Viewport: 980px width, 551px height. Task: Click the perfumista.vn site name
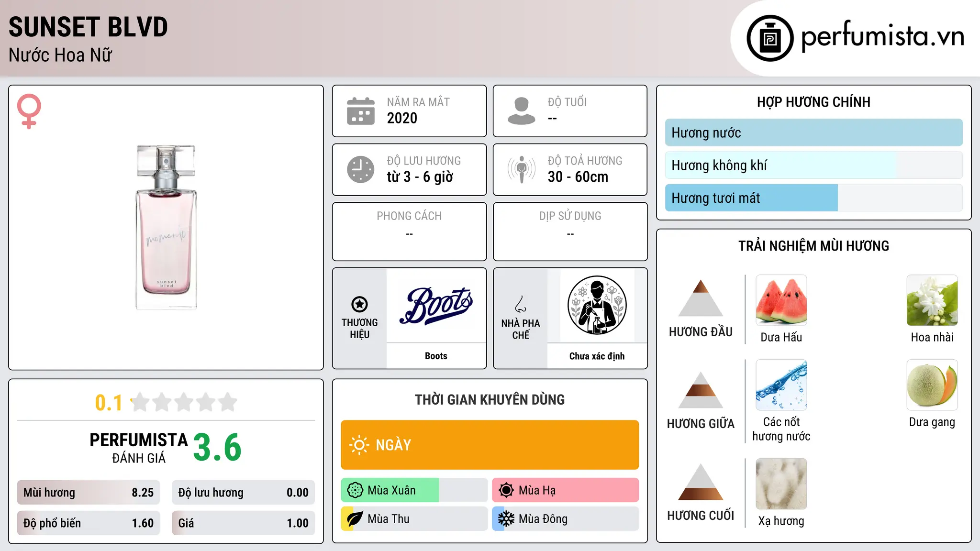(883, 36)
